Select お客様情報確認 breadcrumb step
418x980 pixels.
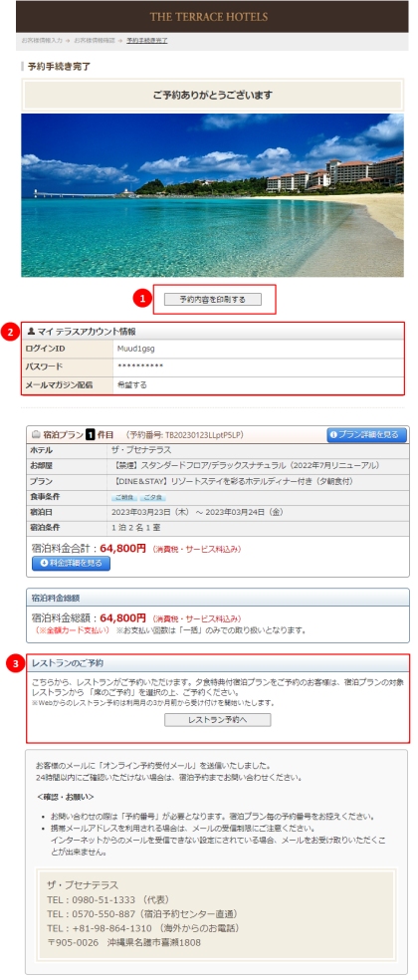pos(95,40)
